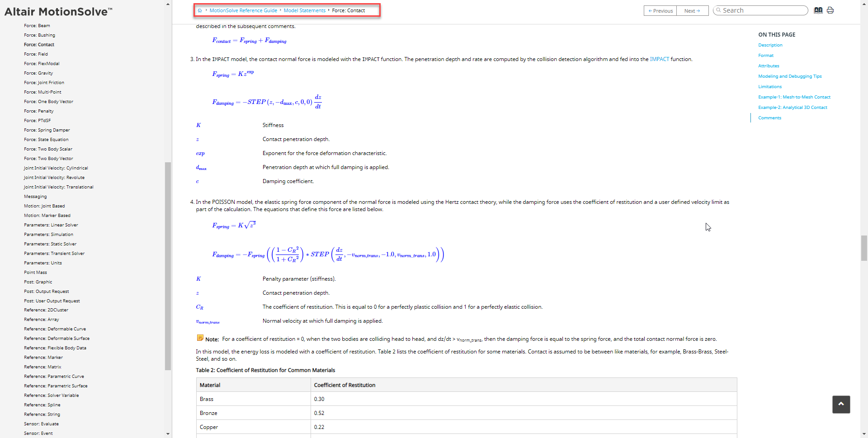868x438 pixels.
Task: Open Model Statements breadcrumb link
Action: click(x=305, y=10)
